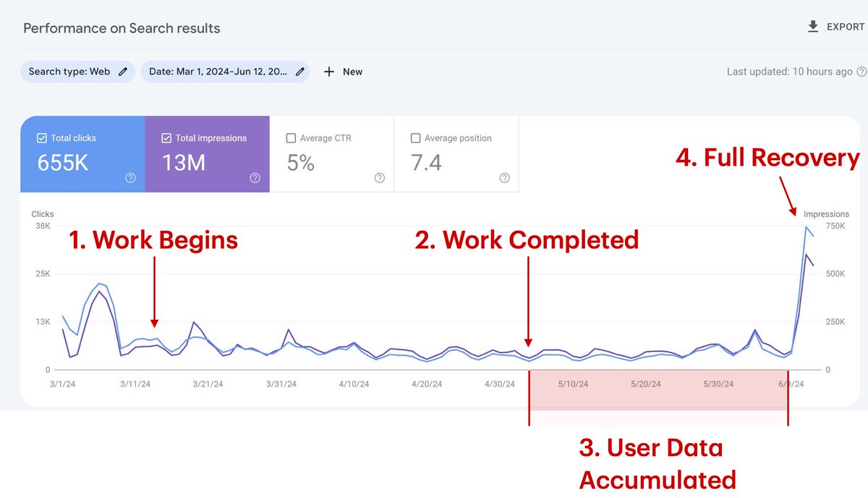Click the Export download icon
Screen dimensions: 868x498
[812, 26]
